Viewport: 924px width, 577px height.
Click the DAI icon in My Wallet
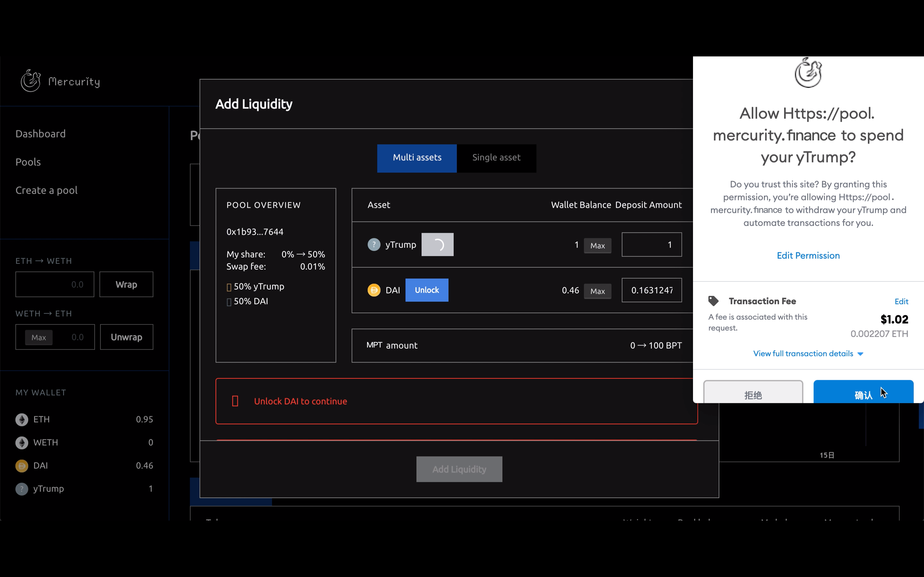tap(22, 465)
